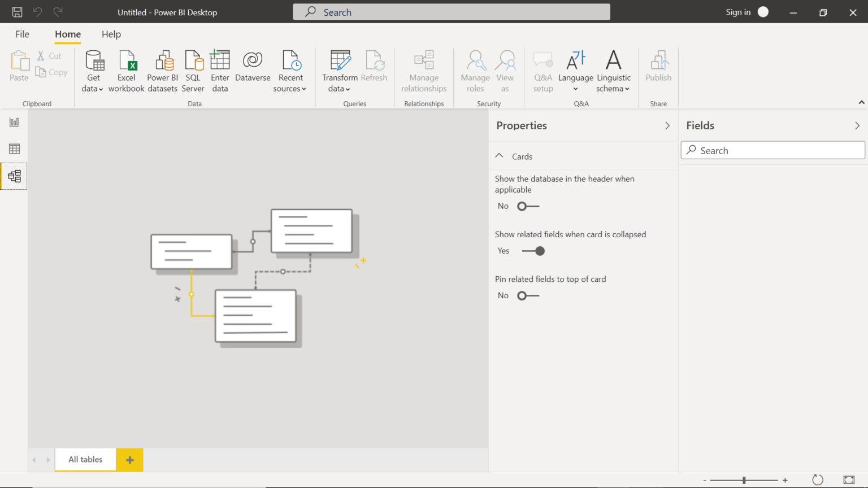The image size is (868, 488).
Task: Switch to the Help ribbon tab
Action: coord(111,34)
